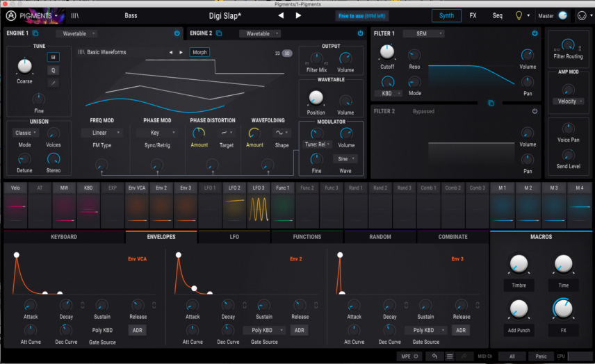Viewport: 595px width, 364px height.
Task: Open the Classic unison mode dropdown
Action: tap(26, 133)
